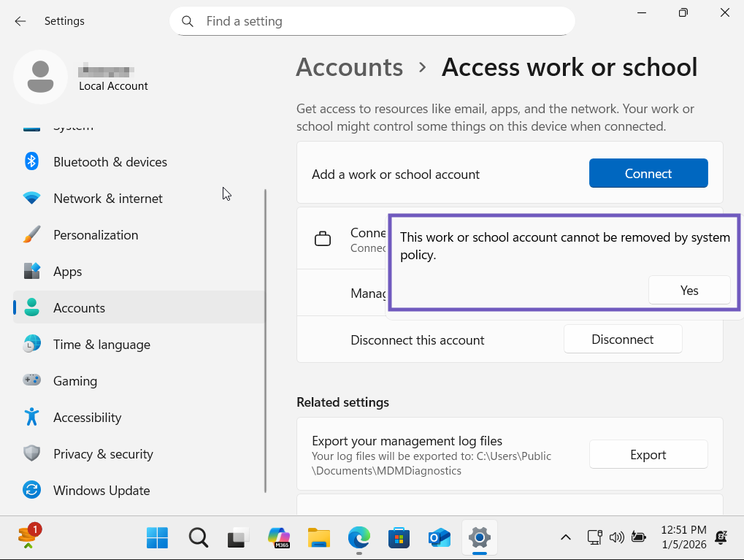The height and width of the screenshot is (560, 744).
Task: Go back using the arrow at top left
Action: 20,20
